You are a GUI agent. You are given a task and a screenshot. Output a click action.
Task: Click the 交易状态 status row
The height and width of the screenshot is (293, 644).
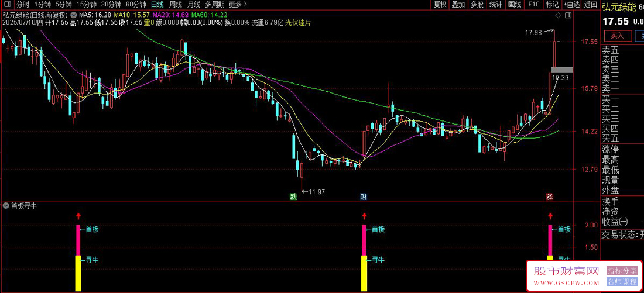coord(622,235)
